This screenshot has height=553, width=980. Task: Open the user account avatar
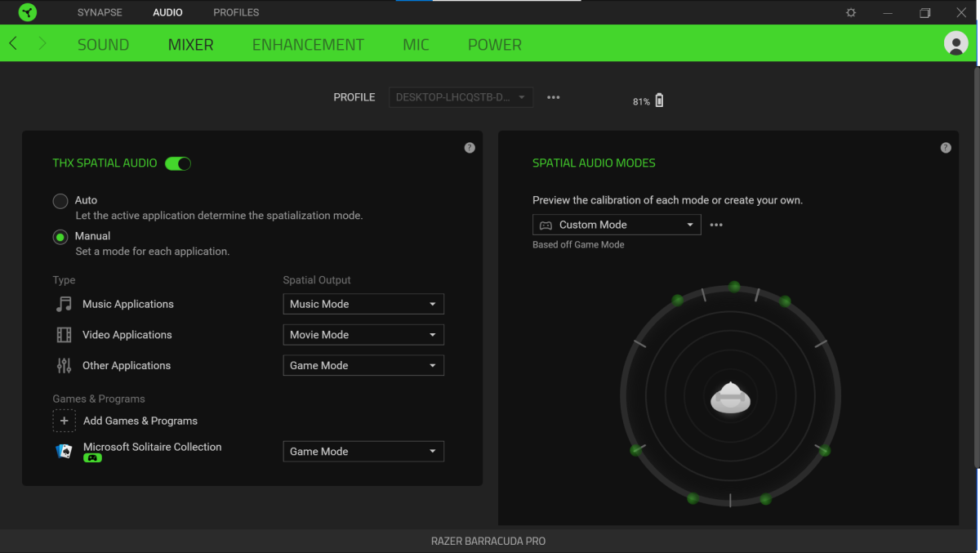(x=955, y=43)
